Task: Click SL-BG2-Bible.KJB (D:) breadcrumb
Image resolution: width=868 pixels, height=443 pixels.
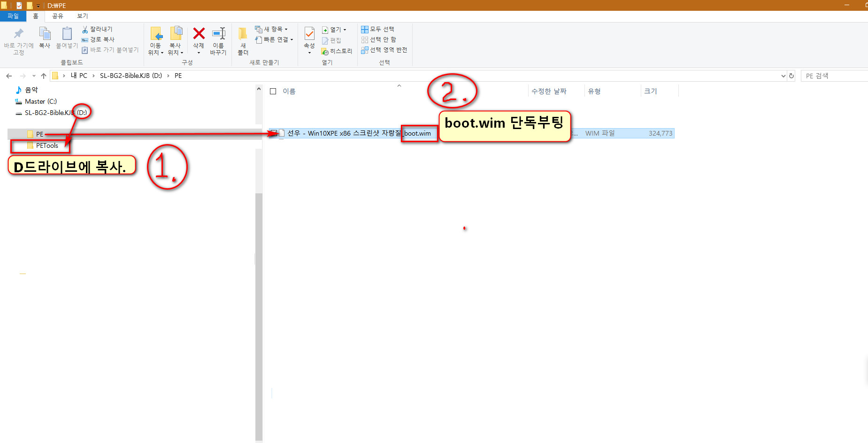Action: 131,76
